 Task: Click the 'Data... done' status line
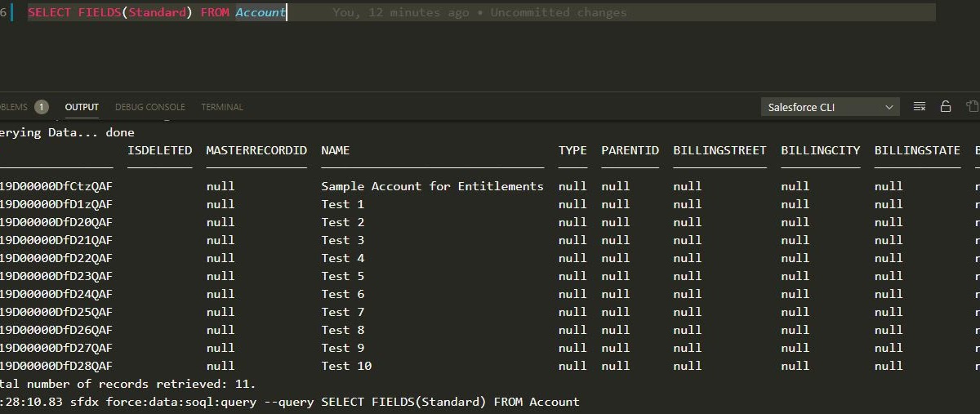(x=67, y=132)
